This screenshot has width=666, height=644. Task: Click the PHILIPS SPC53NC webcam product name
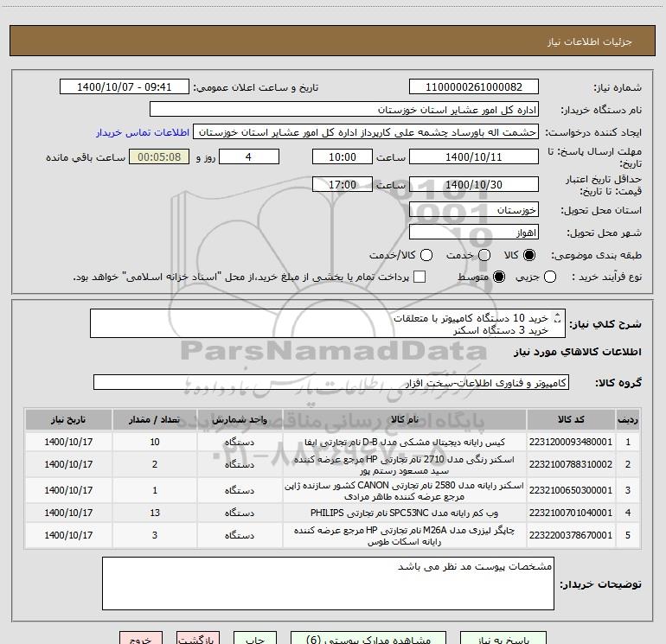coord(405,513)
